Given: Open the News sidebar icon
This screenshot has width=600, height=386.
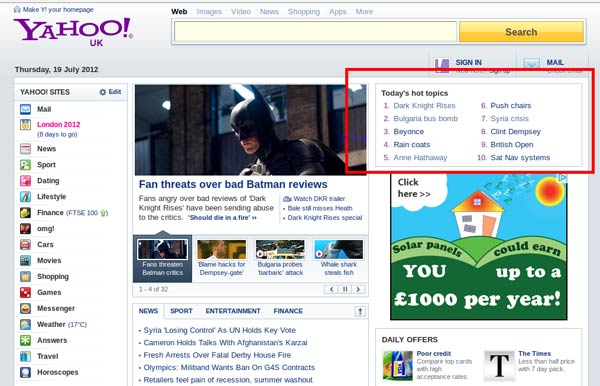Looking at the screenshot, I should (x=26, y=149).
